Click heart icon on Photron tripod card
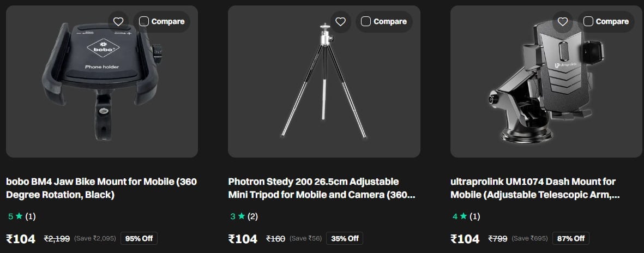644x253 pixels. (x=340, y=21)
